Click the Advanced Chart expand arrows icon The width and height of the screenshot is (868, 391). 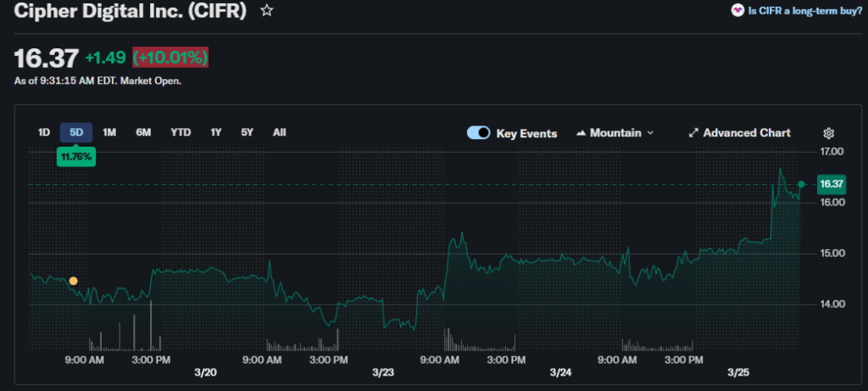tap(693, 133)
